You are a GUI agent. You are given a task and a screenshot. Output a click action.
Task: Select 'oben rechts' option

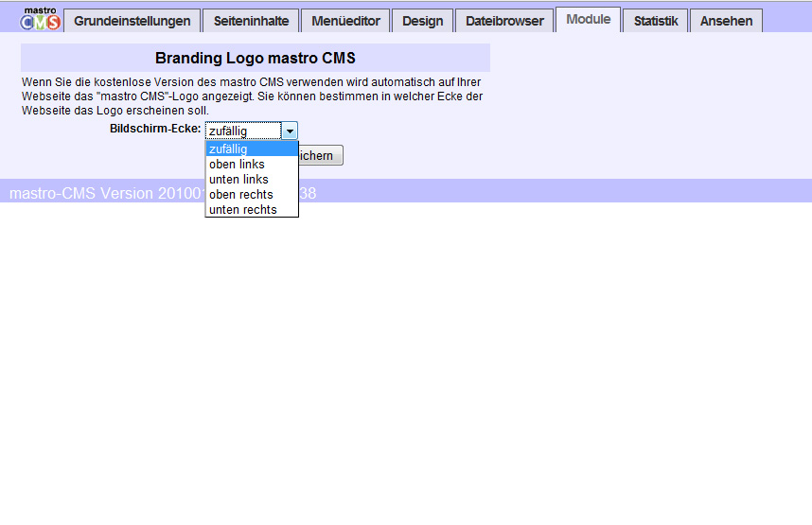pyautogui.click(x=252, y=194)
